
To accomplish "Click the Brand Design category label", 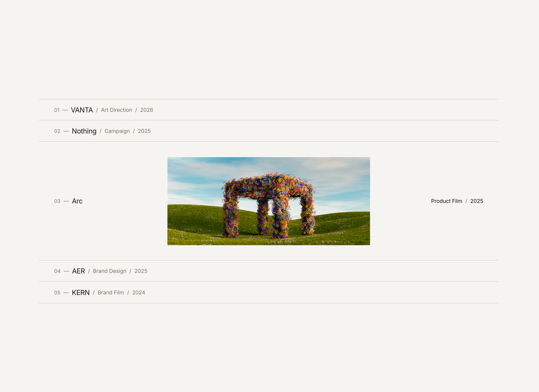I will tap(109, 271).
